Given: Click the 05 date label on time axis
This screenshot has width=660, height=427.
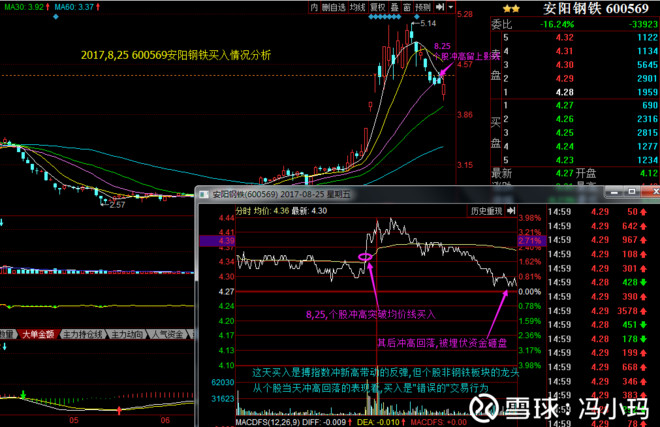Looking at the screenshot, I should 74,420.
